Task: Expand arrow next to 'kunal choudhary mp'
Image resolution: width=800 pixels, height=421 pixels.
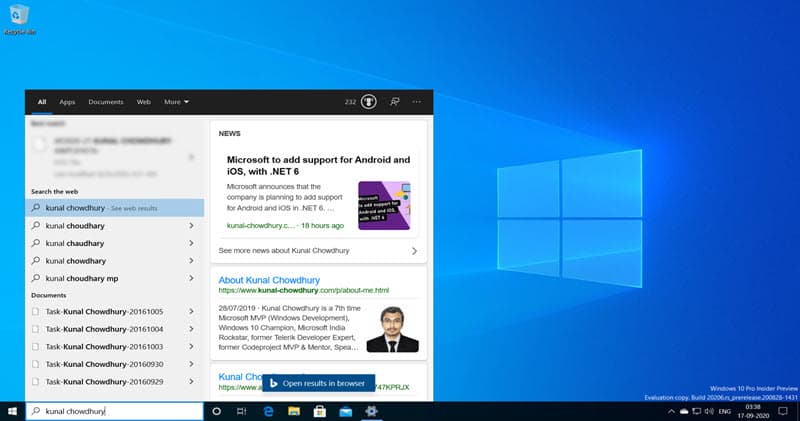Action: [x=191, y=278]
